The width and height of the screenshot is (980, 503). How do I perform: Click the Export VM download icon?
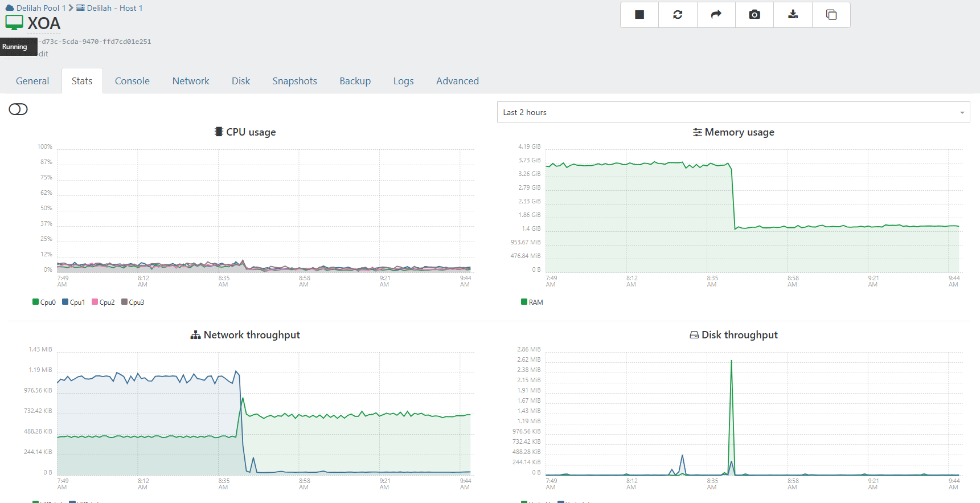click(793, 15)
